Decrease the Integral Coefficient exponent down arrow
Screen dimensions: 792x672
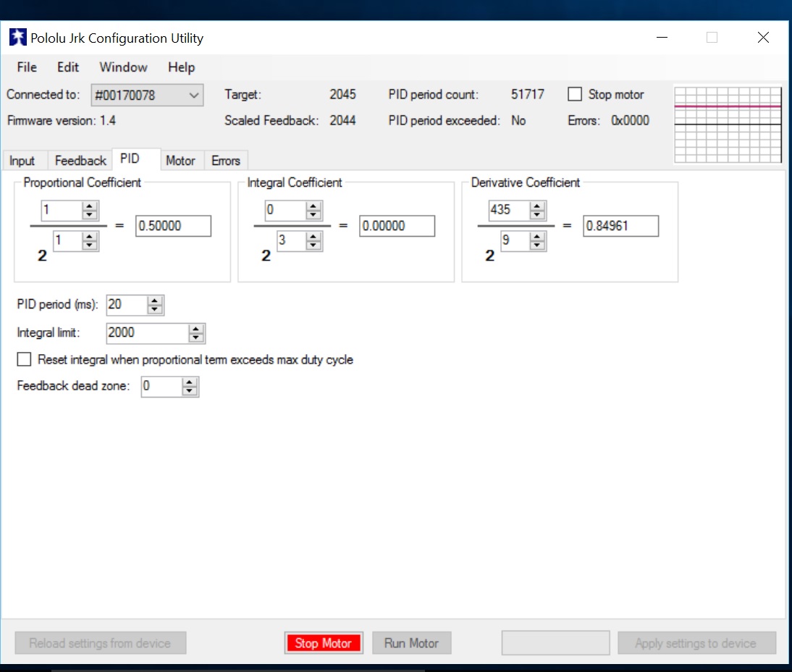pyautogui.click(x=313, y=245)
